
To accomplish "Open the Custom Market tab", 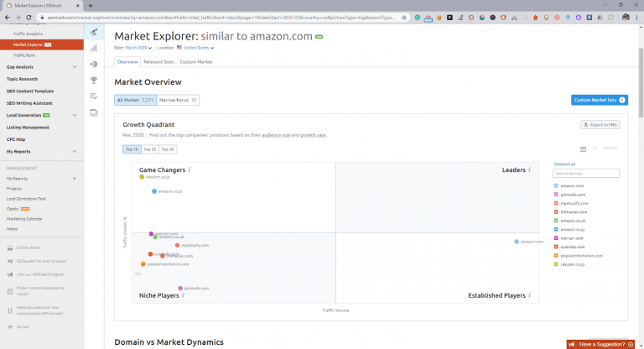I will pyautogui.click(x=196, y=61).
